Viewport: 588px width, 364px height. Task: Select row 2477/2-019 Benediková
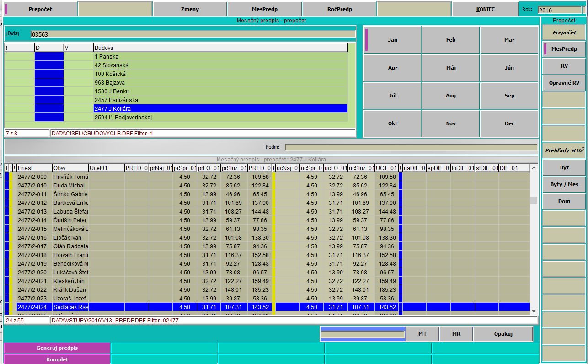tap(267, 264)
